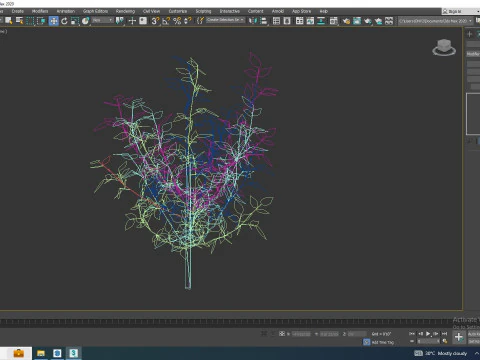Open the Sign In dropdown
This screenshot has width=480, height=360.
click(x=461, y=11)
